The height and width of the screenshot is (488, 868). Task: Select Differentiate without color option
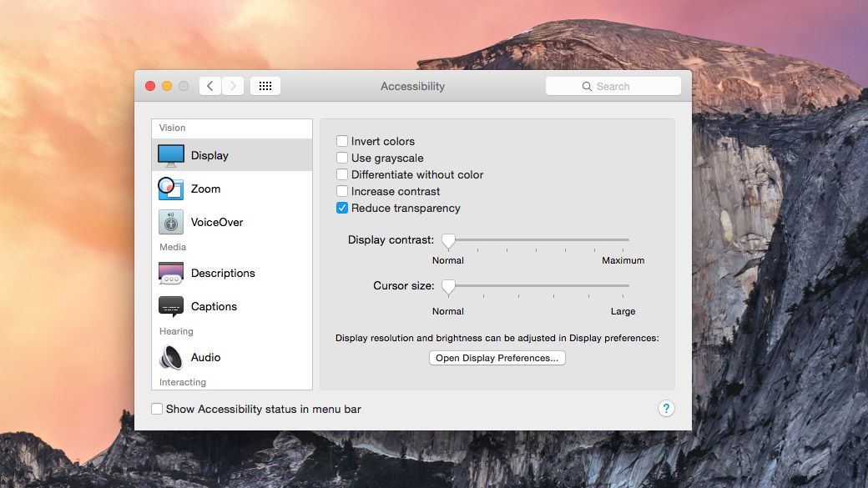pyautogui.click(x=342, y=174)
